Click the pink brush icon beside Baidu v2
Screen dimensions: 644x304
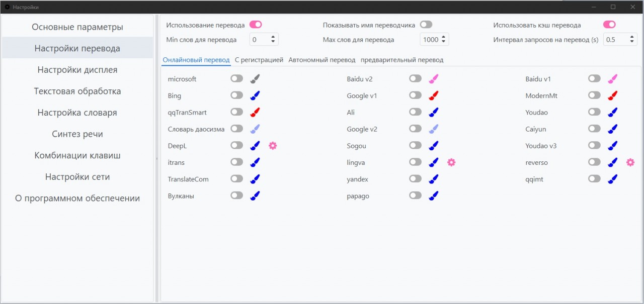(434, 79)
